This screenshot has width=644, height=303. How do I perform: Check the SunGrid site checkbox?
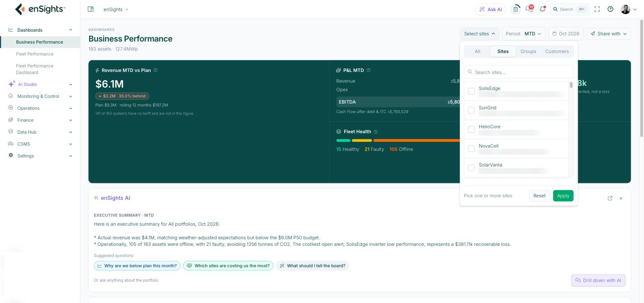pos(471,110)
